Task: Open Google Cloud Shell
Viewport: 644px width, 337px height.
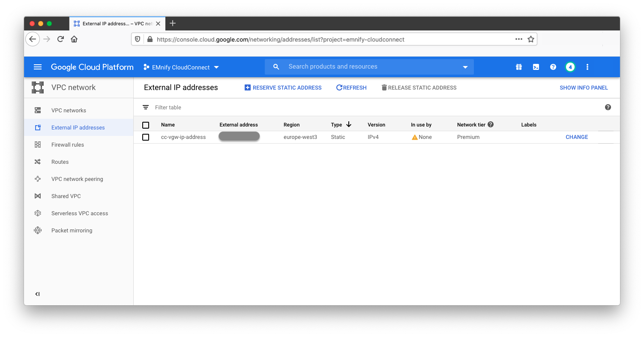Action: click(x=536, y=67)
